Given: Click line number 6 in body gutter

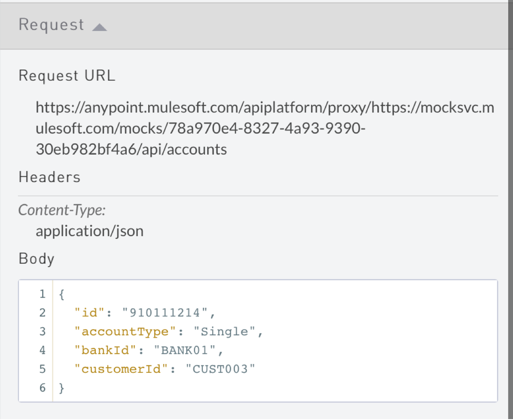Looking at the screenshot, I should coord(42,388).
